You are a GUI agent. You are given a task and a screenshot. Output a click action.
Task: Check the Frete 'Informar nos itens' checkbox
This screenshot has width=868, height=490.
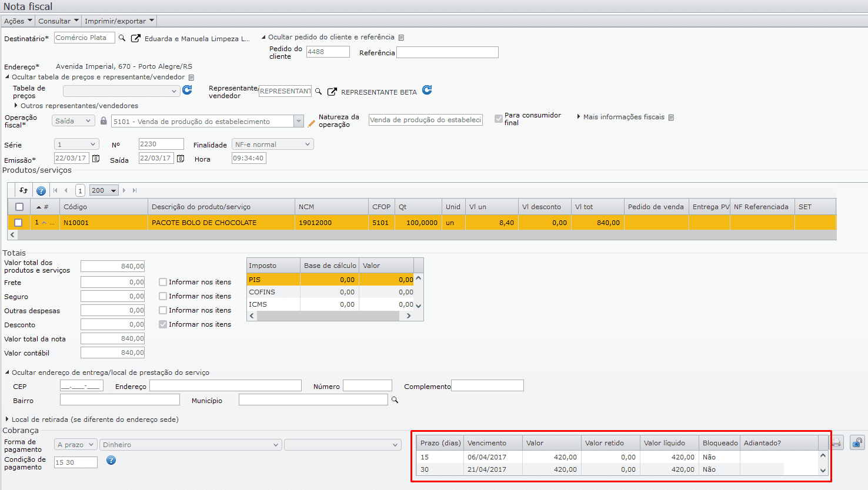(163, 282)
